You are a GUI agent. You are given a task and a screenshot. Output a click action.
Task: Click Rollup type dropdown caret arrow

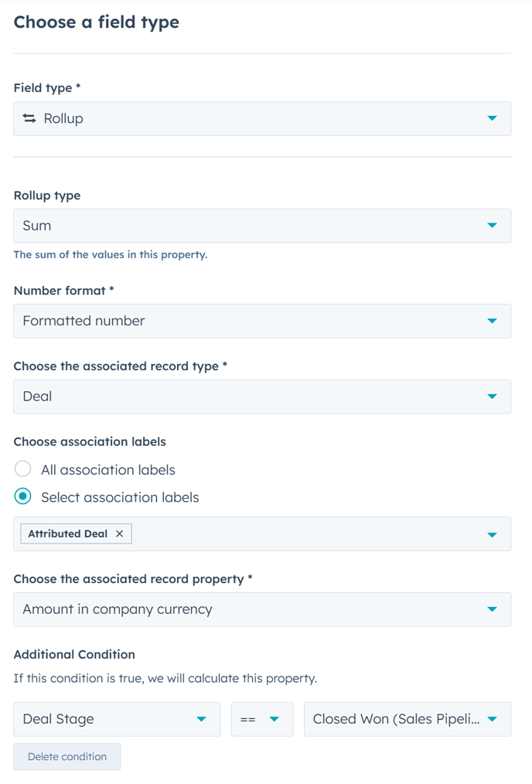click(x=492, y=226)
